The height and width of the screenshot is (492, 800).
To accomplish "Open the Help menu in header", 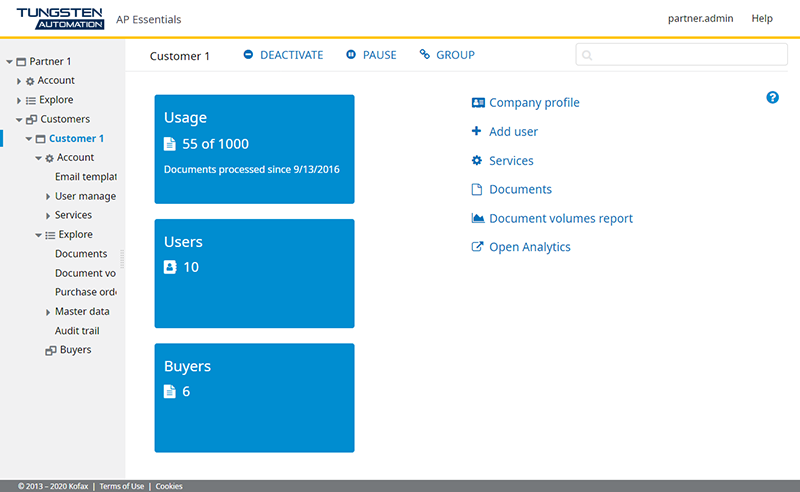I will tap(762, 19).
